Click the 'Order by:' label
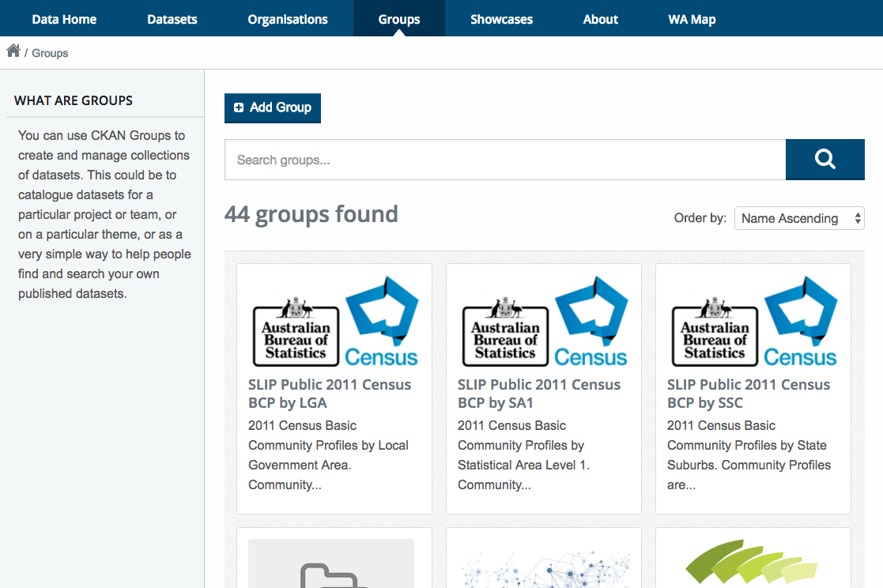The image size is (883, 588). point(700,218)
